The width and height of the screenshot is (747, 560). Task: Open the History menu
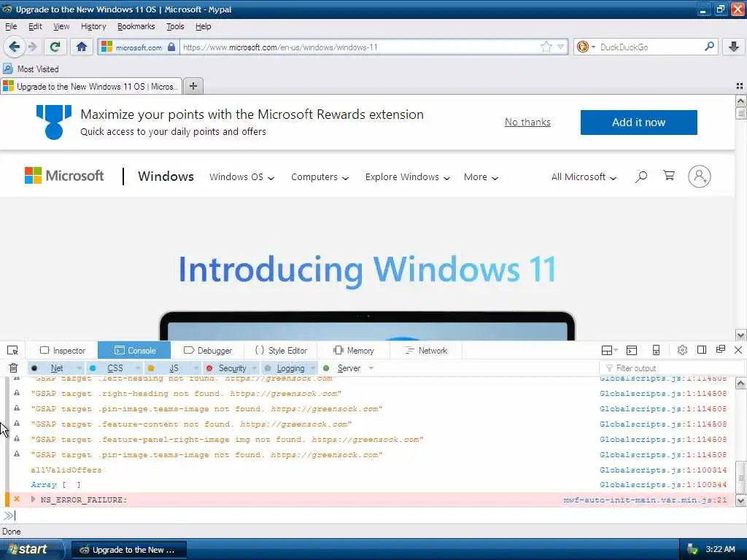point(93,26)
